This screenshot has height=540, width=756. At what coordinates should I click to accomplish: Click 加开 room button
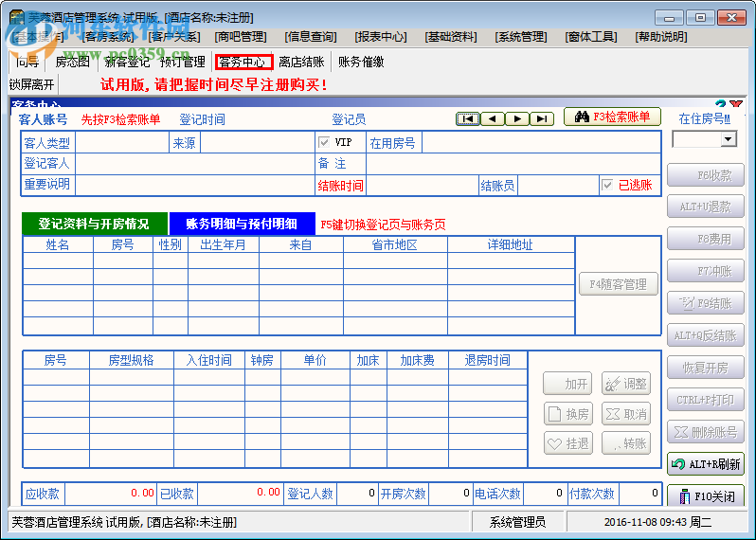(568, 384)
